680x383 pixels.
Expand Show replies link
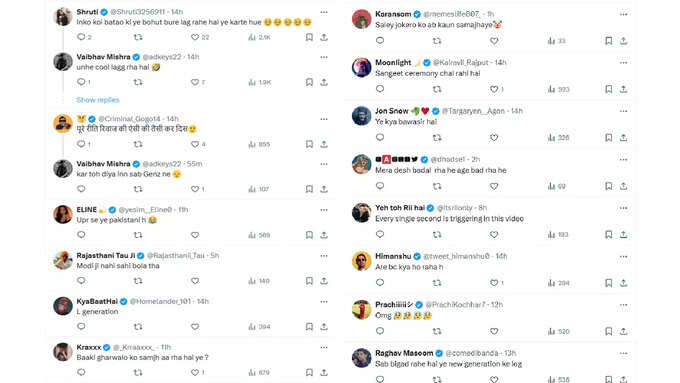(x=98, y=100)
